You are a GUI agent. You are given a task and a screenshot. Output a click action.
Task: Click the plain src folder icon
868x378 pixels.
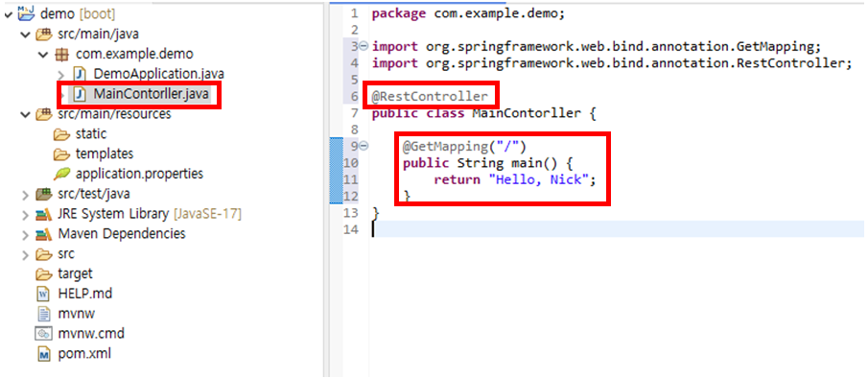pos(43,254)
